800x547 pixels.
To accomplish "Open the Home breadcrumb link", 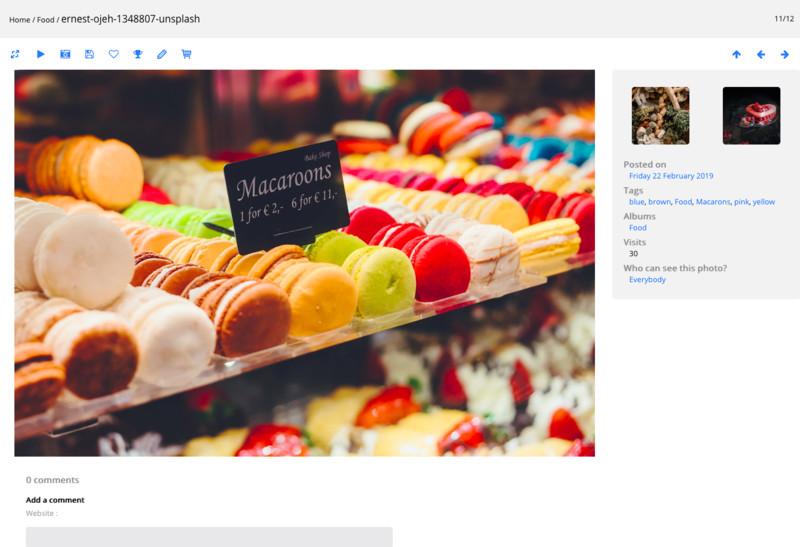I will pyautogui.click(x=19, y=20).
